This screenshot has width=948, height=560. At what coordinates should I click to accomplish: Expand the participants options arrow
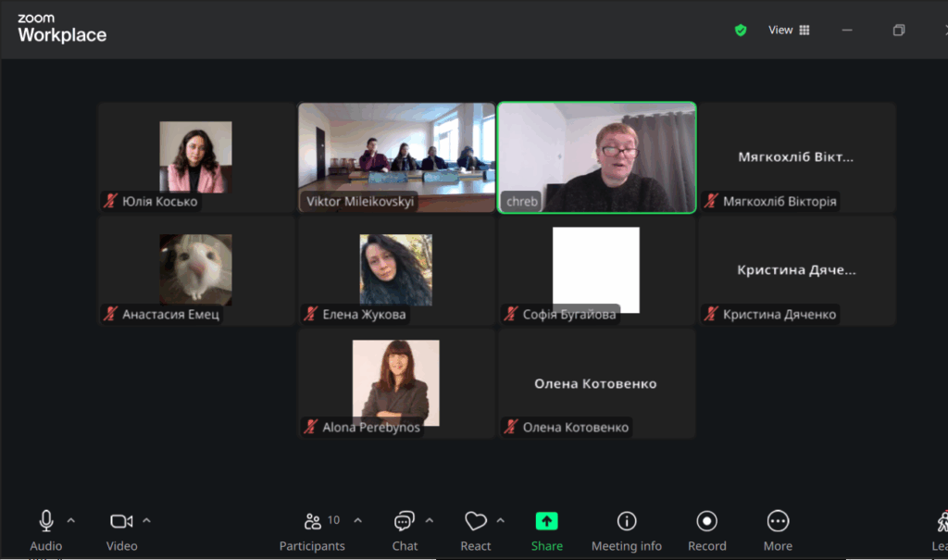pos(358,520)
